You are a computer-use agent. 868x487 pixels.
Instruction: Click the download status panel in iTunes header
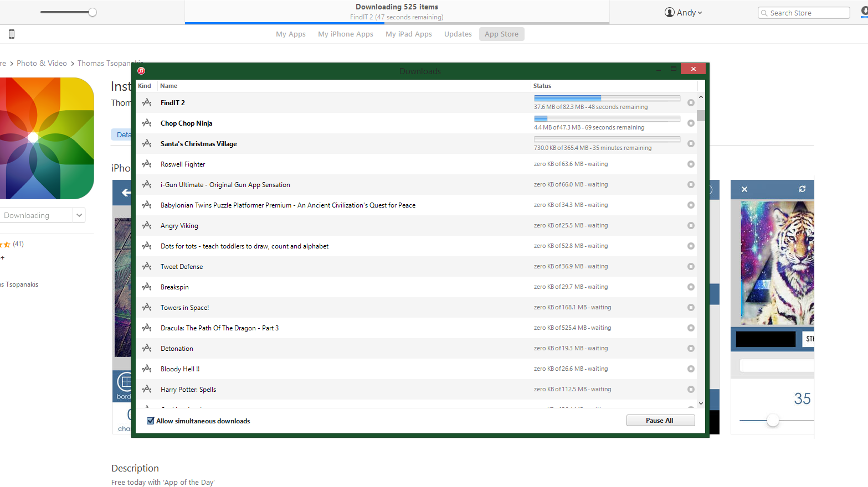click(397, 12)
